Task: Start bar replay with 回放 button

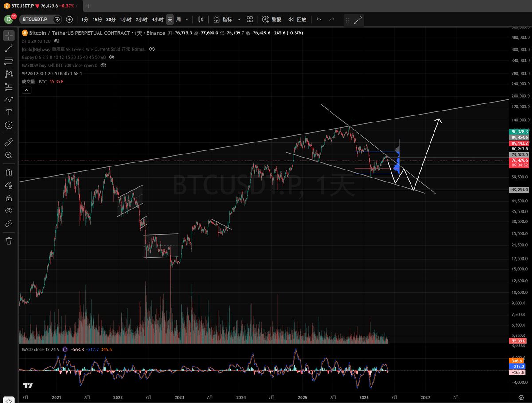Action: (x=297, y=20)
